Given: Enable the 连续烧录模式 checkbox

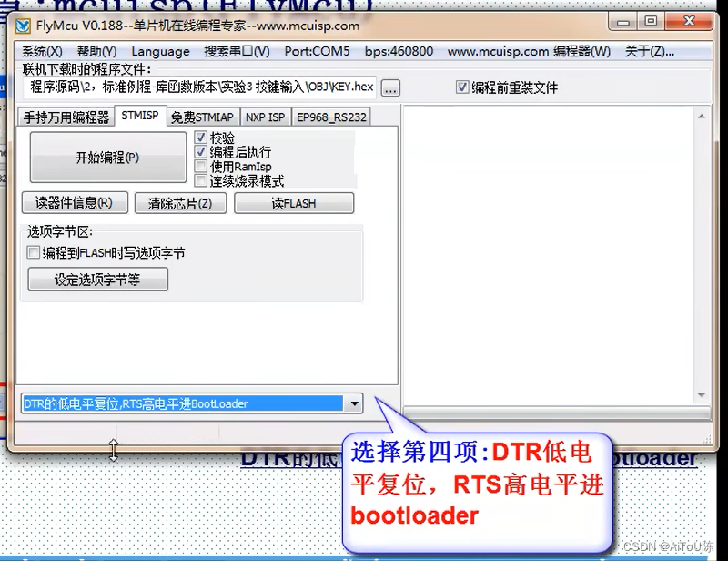Looking at the screenshot, I should pos(201,180).
